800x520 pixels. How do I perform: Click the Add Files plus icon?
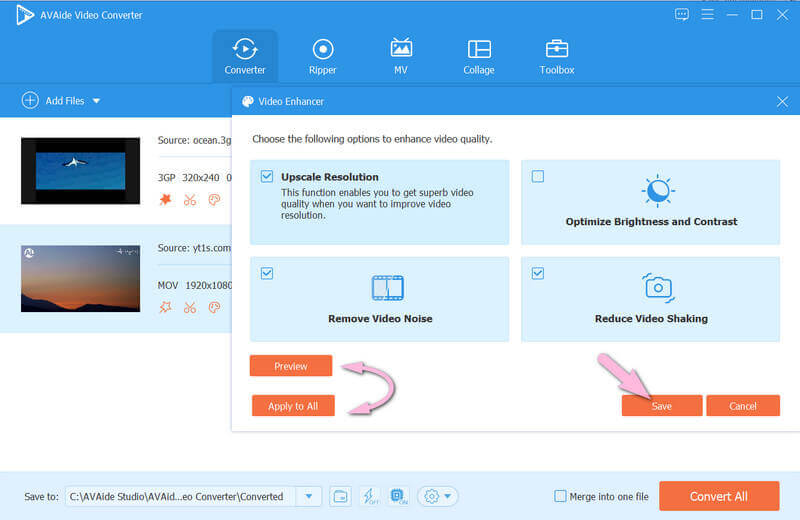(x=30, y=101)
